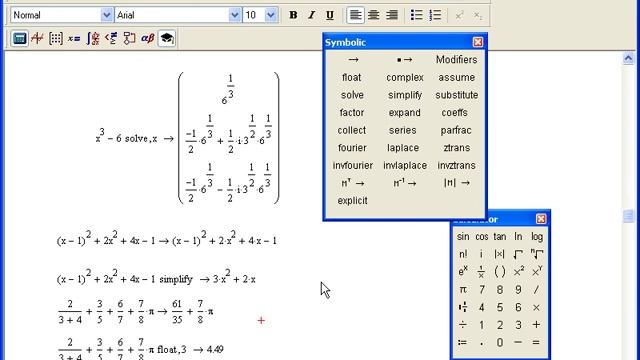Open the Calculator toolbar icon

pos(19,38)
